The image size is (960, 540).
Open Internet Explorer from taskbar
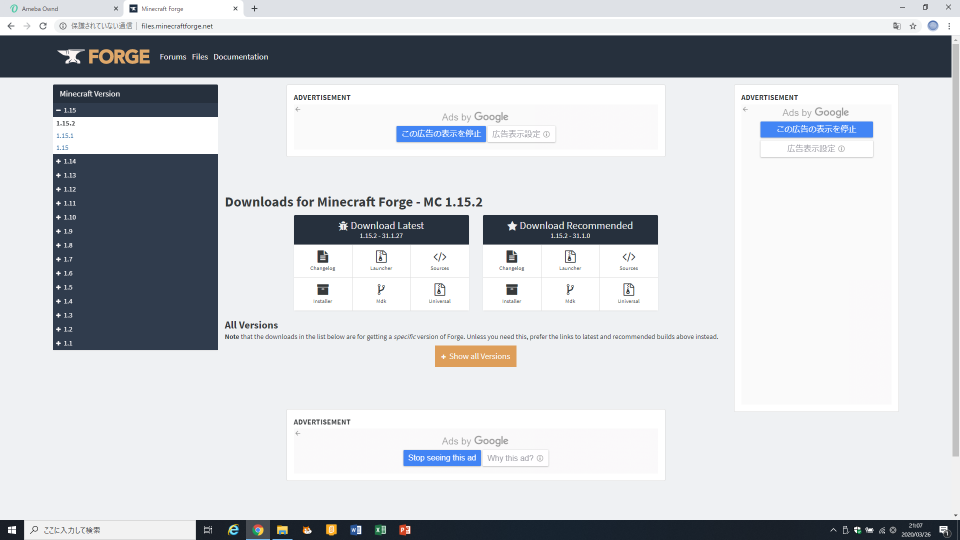pos(233,530)
